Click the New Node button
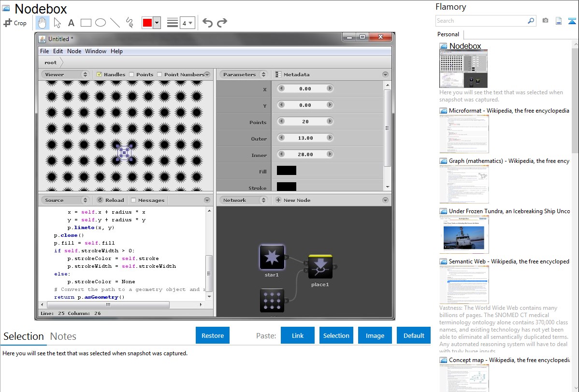The height and width of the screenshot is (392, 579). coord(293,200)
